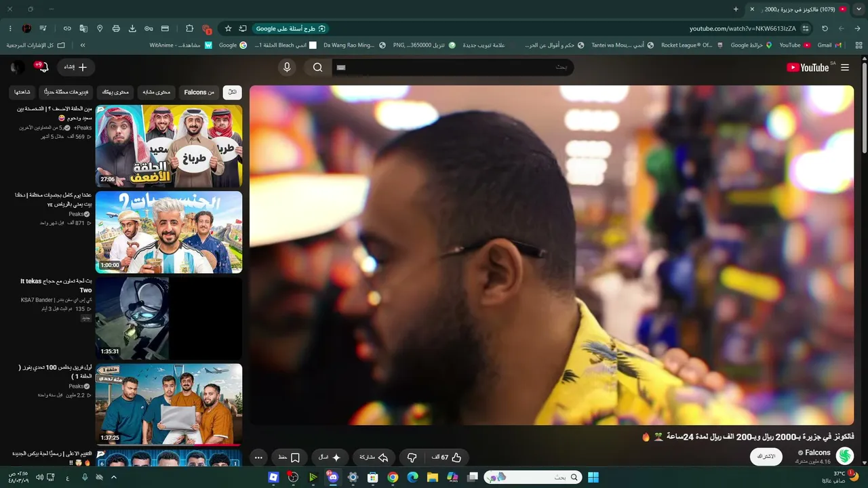Open the "الجنسيات 2" video thumbnail
The image size is (868, 488).
click(x=169, y=232)
